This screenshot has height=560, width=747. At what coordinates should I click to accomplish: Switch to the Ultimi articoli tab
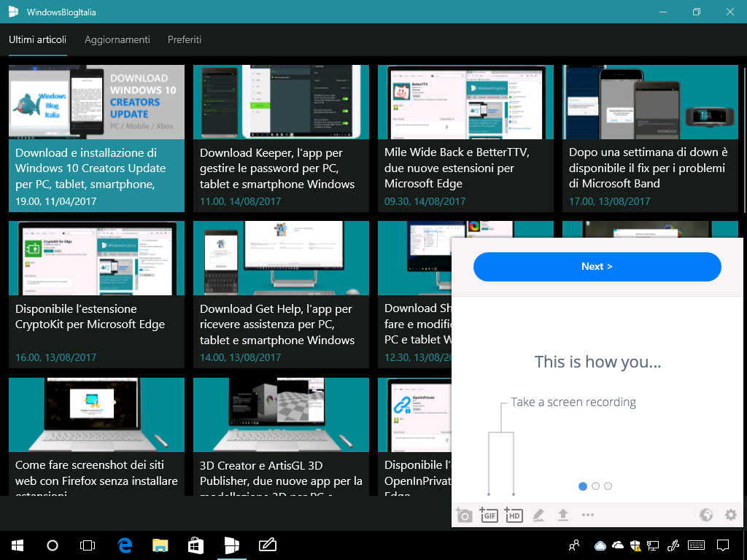click(x=38, y=39)
